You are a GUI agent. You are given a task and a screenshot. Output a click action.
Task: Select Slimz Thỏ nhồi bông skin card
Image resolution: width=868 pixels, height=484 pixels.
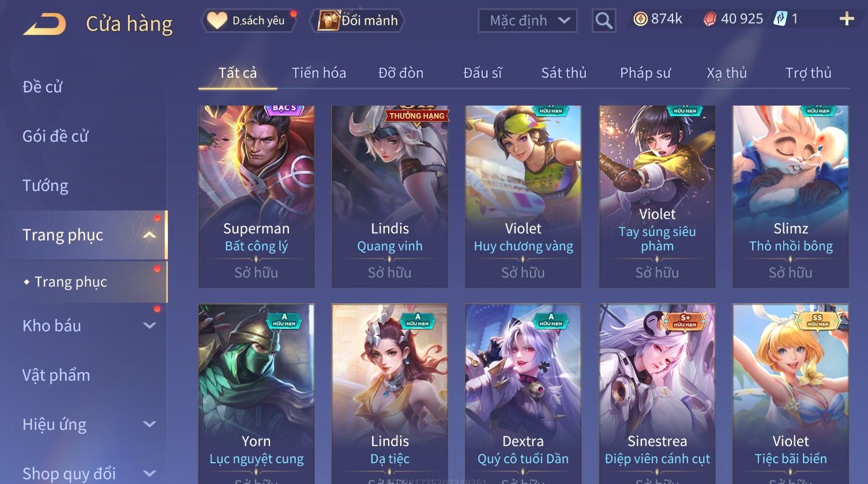pos(790,196)
